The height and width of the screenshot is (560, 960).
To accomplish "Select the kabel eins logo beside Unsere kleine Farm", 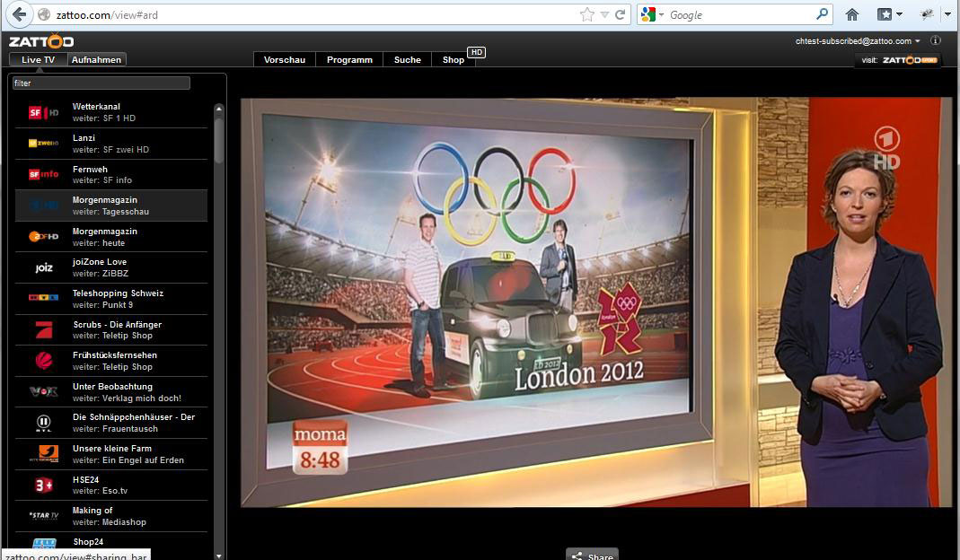I will pyautogui.click(x=43, y=454).
